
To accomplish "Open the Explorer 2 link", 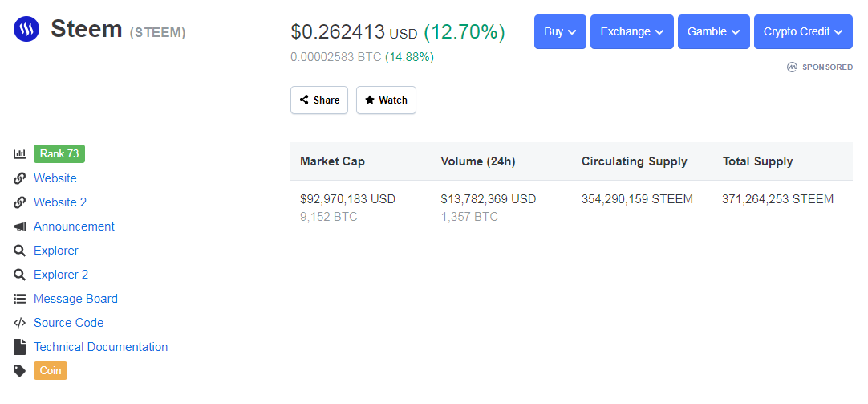I will (x=61, y=275).
